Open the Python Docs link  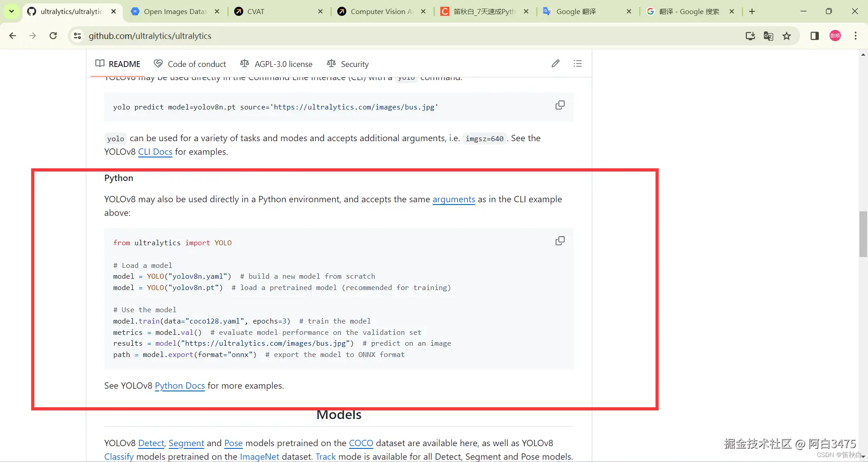[x=180, y=386]
